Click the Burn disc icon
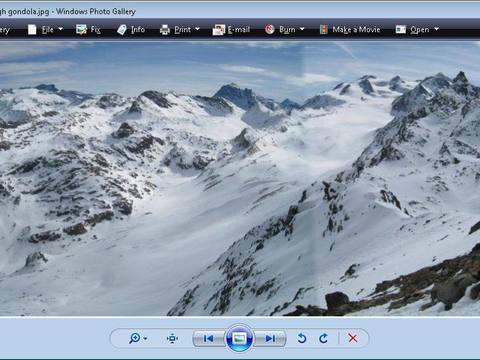Image resolution: width=480 pixels, height=360 pixels. click(x=270, y=29)
